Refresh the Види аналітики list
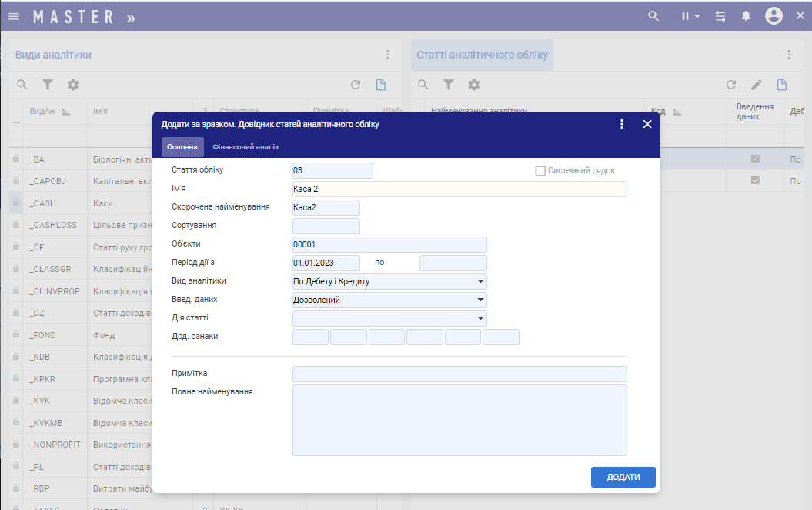 tap(356, 85)
